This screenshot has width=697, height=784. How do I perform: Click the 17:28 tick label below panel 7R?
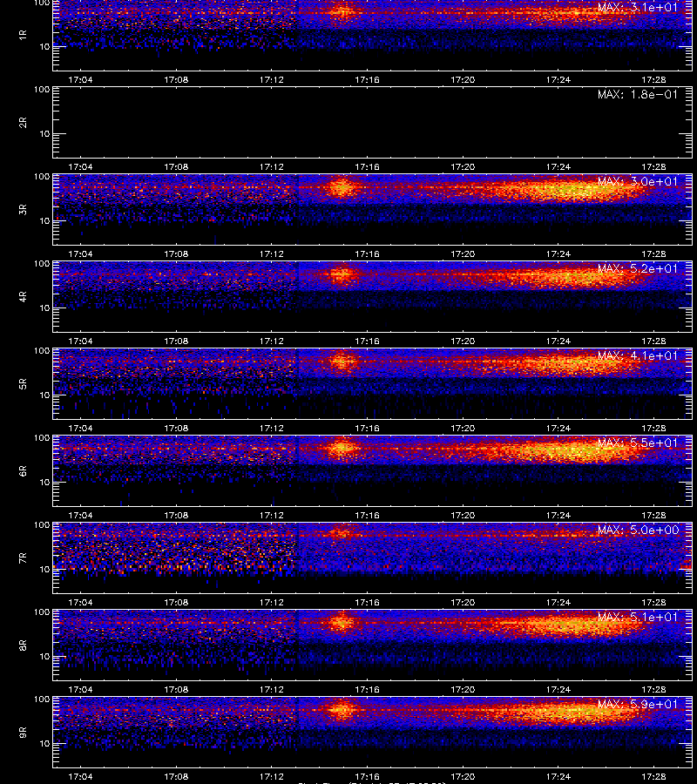click(x=653, y=602)
